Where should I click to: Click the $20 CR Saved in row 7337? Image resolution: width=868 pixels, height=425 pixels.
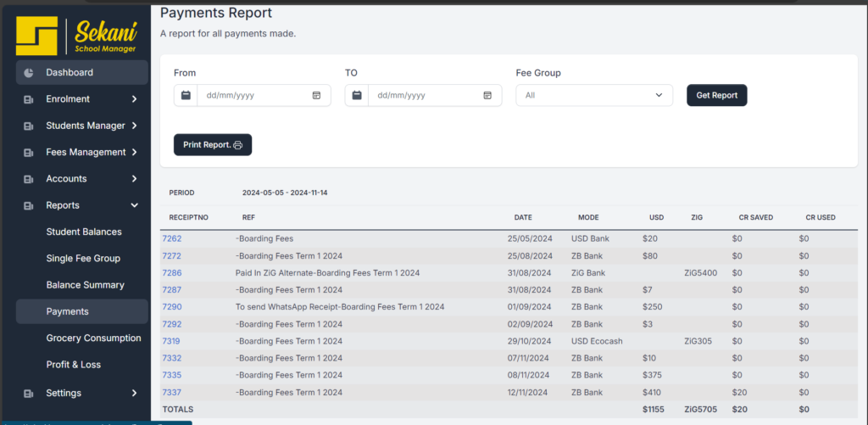coord(739,392)
